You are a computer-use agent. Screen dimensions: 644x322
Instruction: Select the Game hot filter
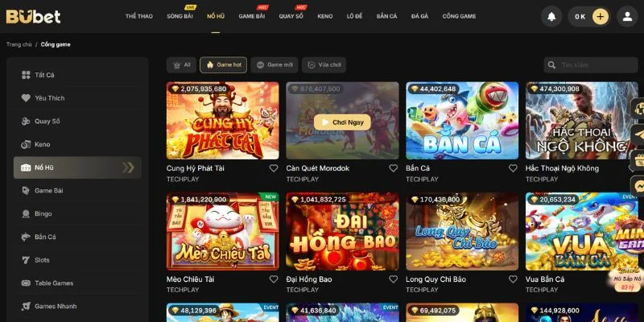click(x=224, y=65)
